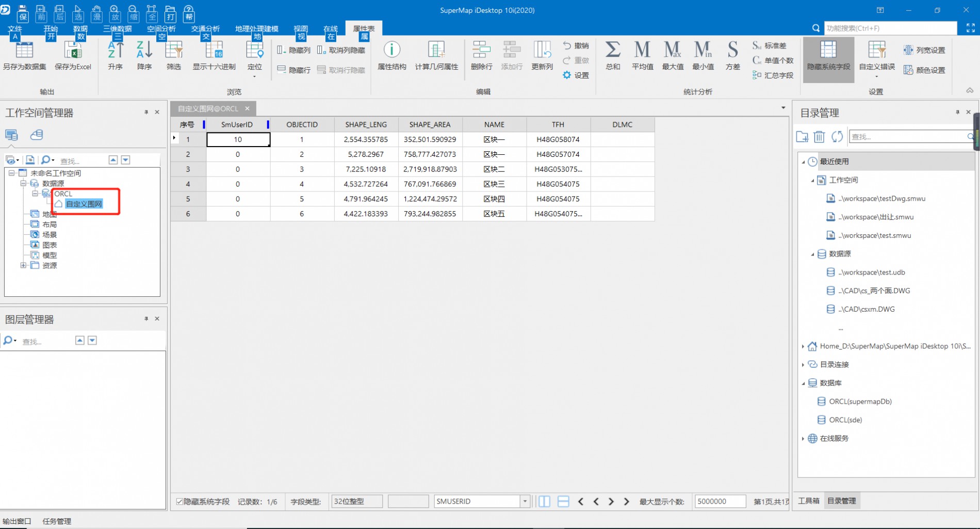The width and height of the screenshot is (980, 529).
Task: Hide the selected column (隐藏列)
Action: pos(293,50)
